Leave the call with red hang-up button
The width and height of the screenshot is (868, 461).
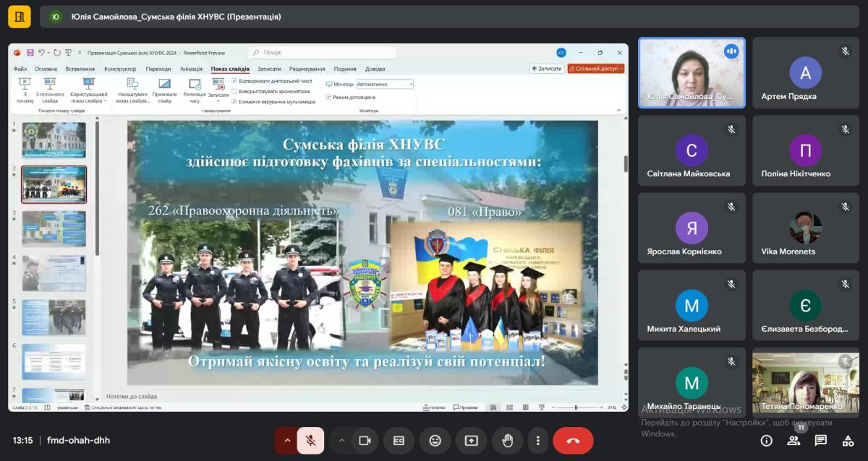573,441
